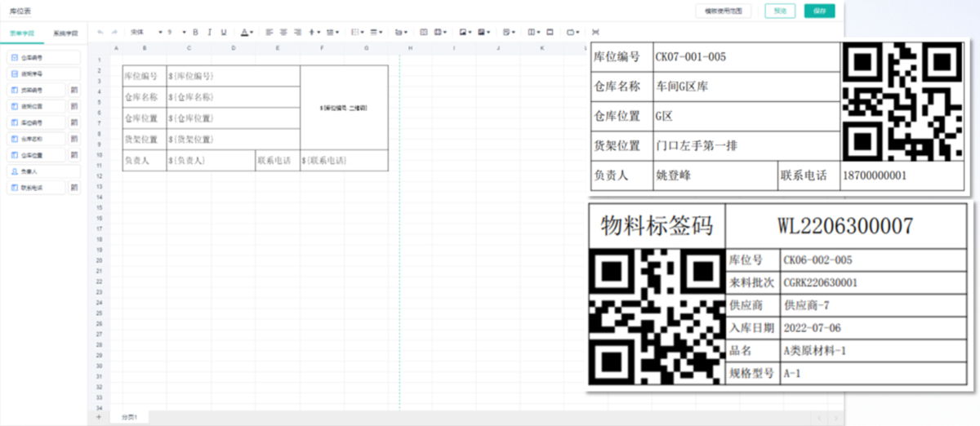This screenshot has height=426, width=980.
Task: Center align cell text horizontally
Action: [x=283, y=32]
